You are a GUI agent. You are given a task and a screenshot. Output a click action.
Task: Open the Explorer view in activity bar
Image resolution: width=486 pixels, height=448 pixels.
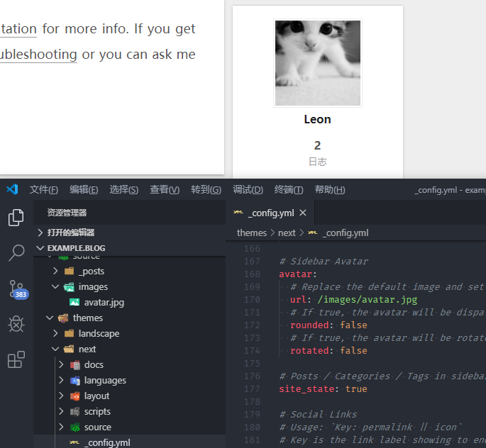[x=16, y=218]
